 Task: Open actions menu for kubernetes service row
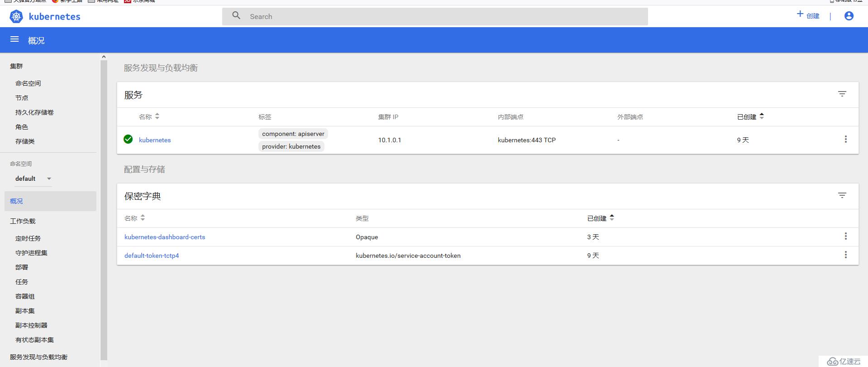click(x=845, y=139)
